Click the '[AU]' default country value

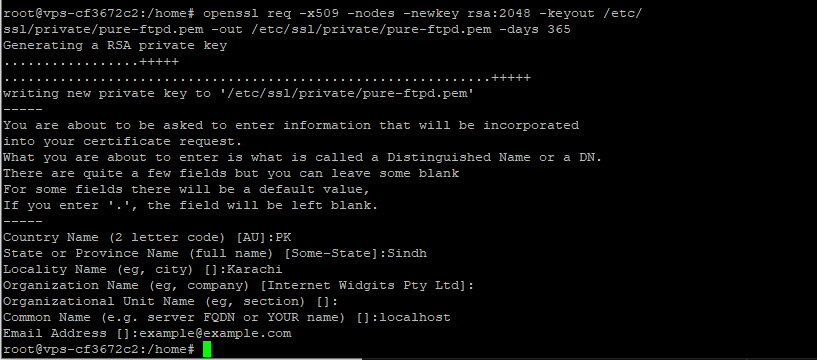251,238
